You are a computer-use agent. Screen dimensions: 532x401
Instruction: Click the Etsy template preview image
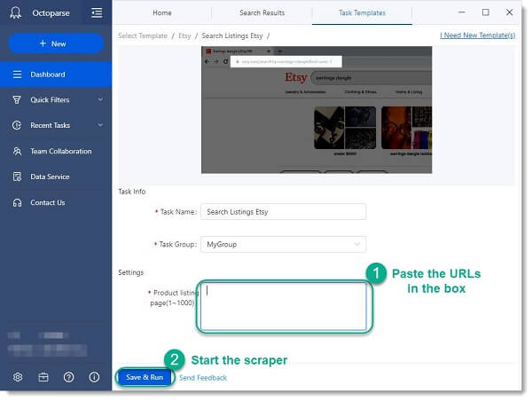coord(317,110)
